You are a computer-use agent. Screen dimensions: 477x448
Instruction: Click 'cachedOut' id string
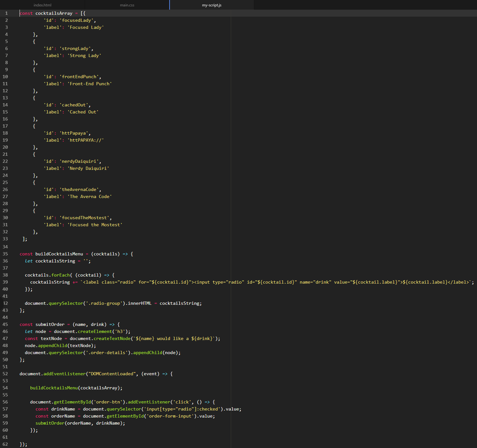pyautogui.click(x=74, y=105)
